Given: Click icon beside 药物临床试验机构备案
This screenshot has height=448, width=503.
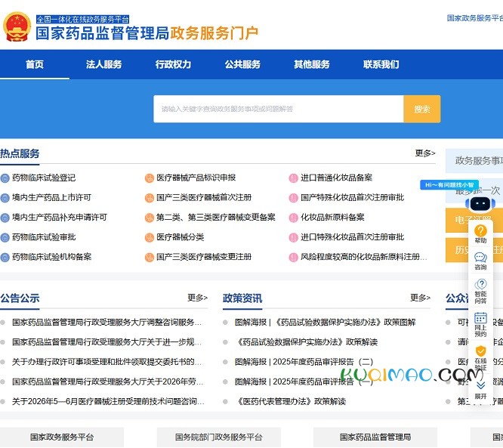Looking at the screenshot, I should point(5,258).
